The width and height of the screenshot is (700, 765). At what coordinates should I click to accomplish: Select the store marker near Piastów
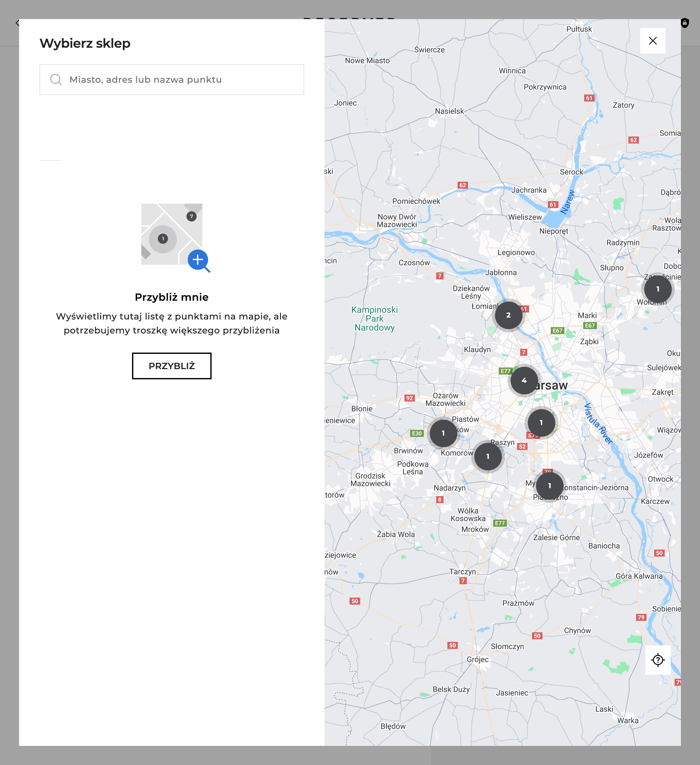pyautogui.click(x=443, y=433)
